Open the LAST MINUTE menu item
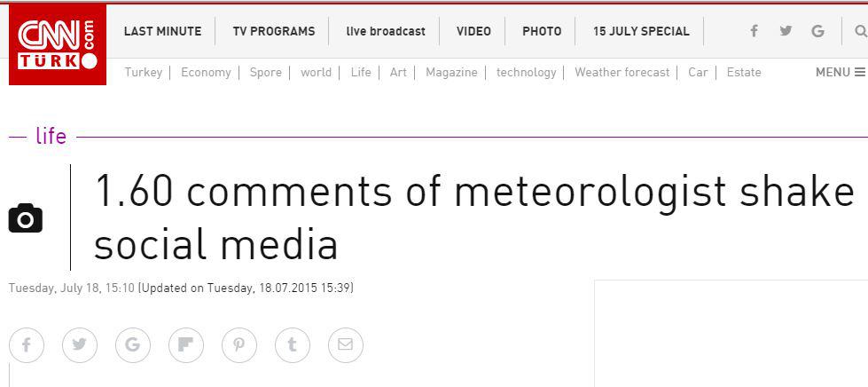This screenshot has height=387, width=868. pos(163,32)
